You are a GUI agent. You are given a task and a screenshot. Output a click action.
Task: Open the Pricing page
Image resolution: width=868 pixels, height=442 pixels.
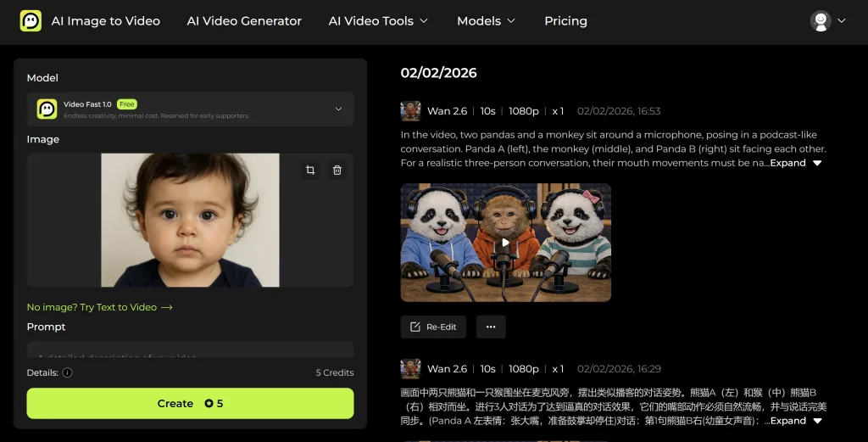[565, 21]
